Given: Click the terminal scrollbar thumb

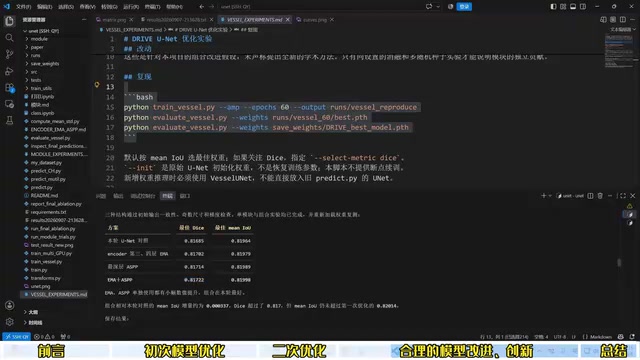Looking at the screenshot, I should click(619, 262).
